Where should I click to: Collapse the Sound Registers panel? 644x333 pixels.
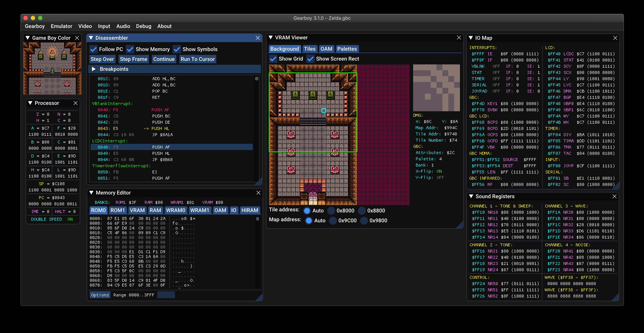471,196
